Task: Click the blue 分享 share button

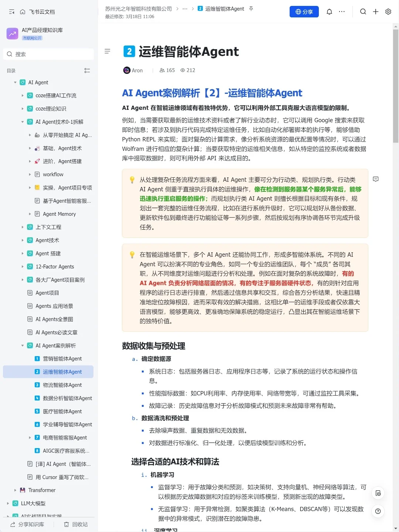Action: pyautogui.click(x=304, y=12)
